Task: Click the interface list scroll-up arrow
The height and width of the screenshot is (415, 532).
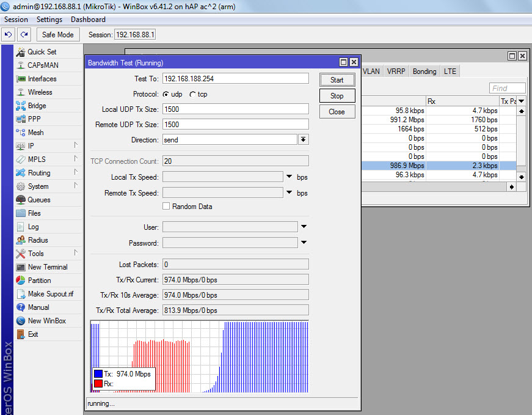Action: pyautogui.click(x=521, y=111)
